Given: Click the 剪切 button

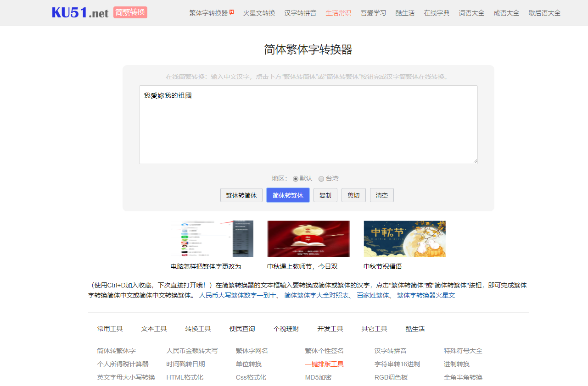Looking at the screenshot, I should [353, 195].
